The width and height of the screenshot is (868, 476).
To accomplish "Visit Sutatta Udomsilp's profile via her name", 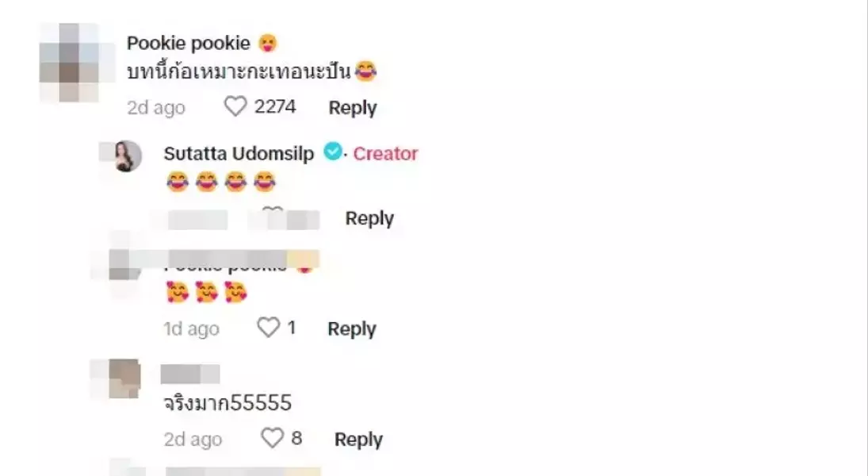I will point(239,153).
